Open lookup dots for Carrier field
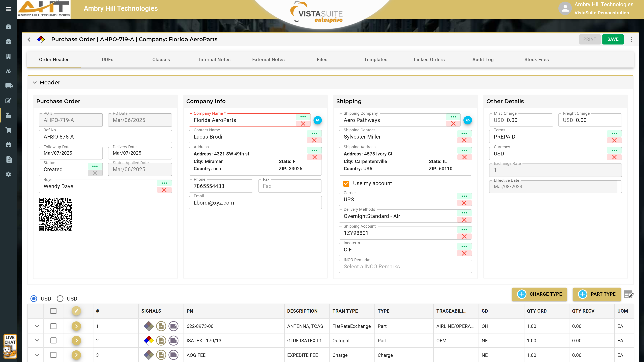 464,196
